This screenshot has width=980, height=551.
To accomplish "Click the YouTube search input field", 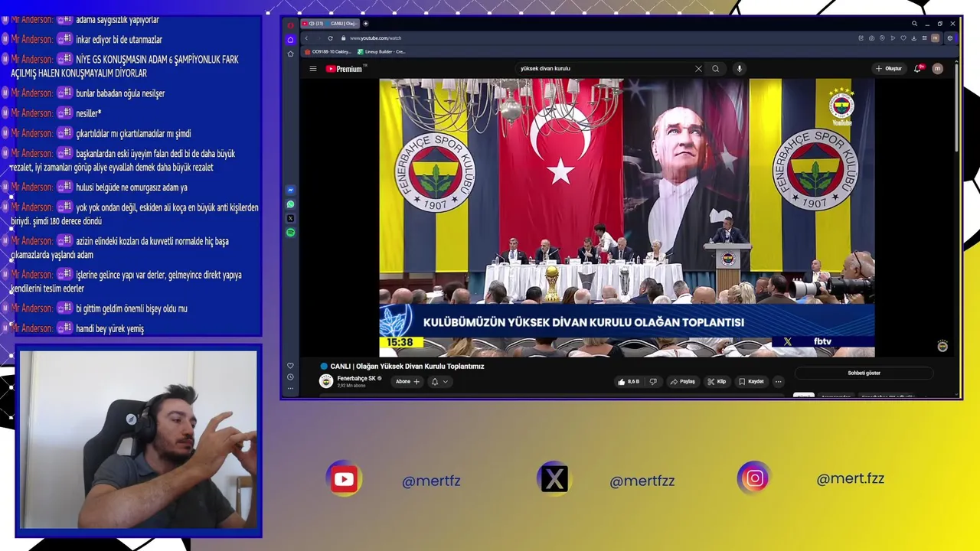I will click(605, 69).
